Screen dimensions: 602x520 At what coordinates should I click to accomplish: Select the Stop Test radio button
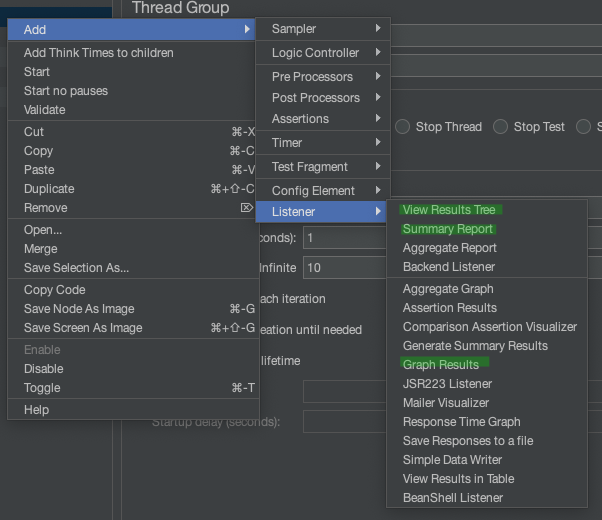click(x=500, y=127)
